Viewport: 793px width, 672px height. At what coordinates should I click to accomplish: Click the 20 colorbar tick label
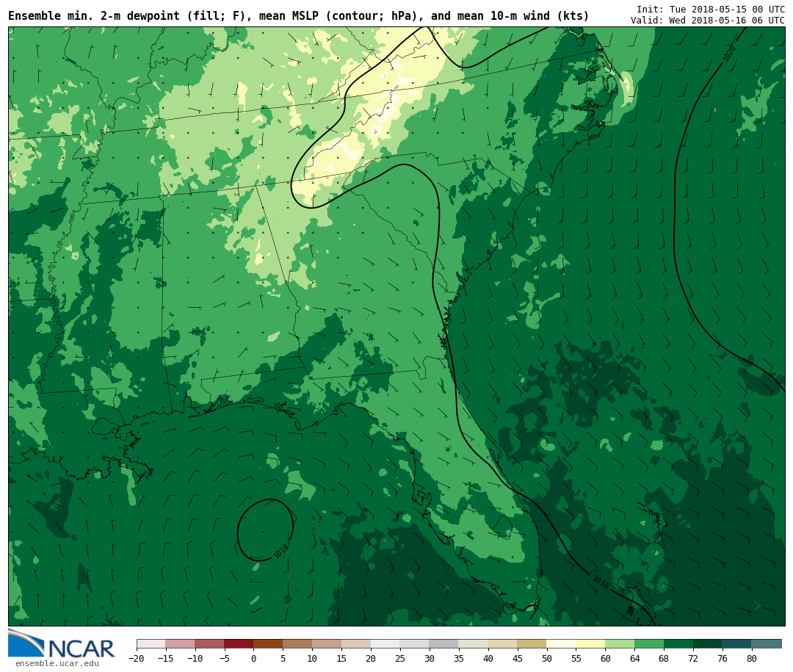372,658
